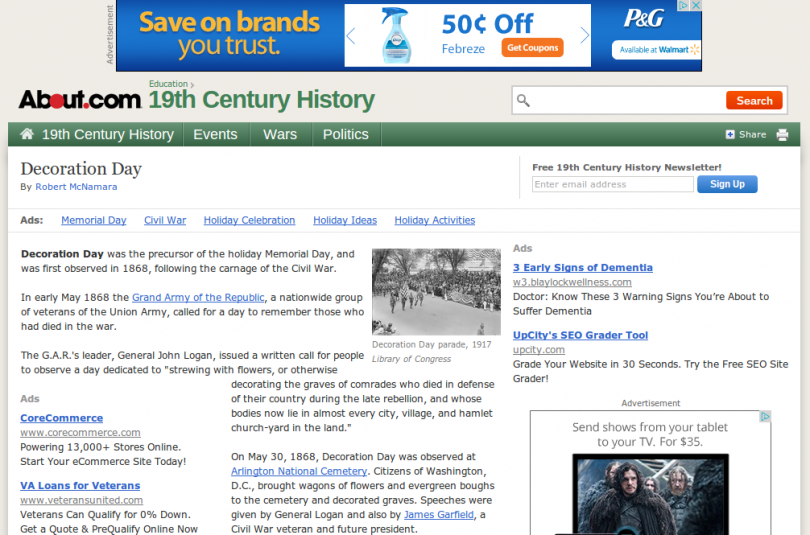Click 'Library of Congress' credit text
This screenshot has height=535, width=810.
411,359
